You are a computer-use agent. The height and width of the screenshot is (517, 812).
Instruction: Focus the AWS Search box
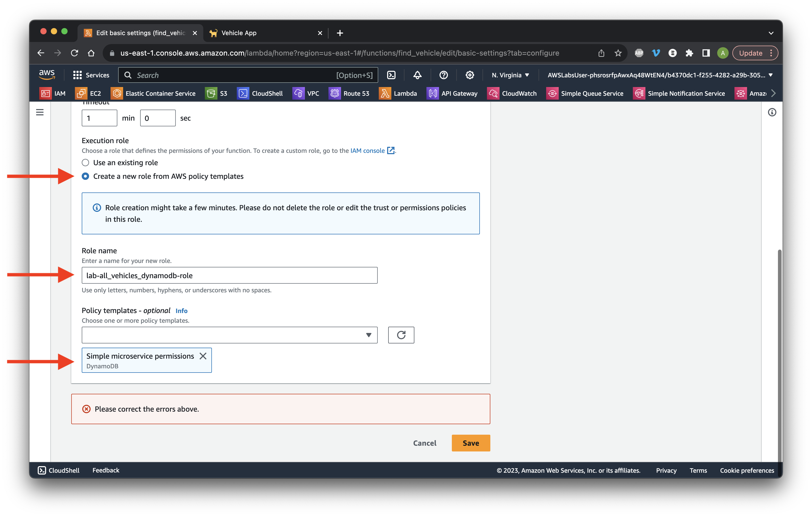click(248, 75)
